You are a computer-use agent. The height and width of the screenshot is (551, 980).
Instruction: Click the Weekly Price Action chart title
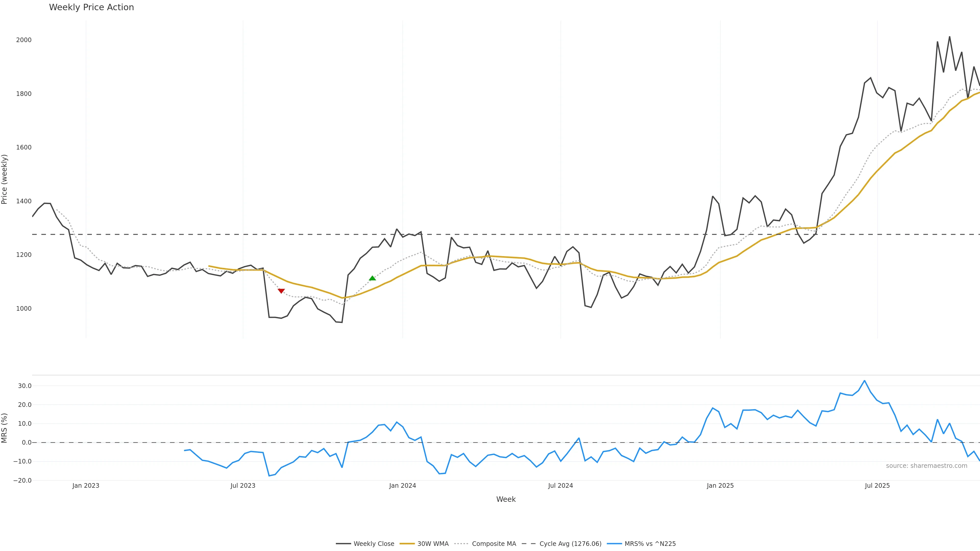point(91,7)
